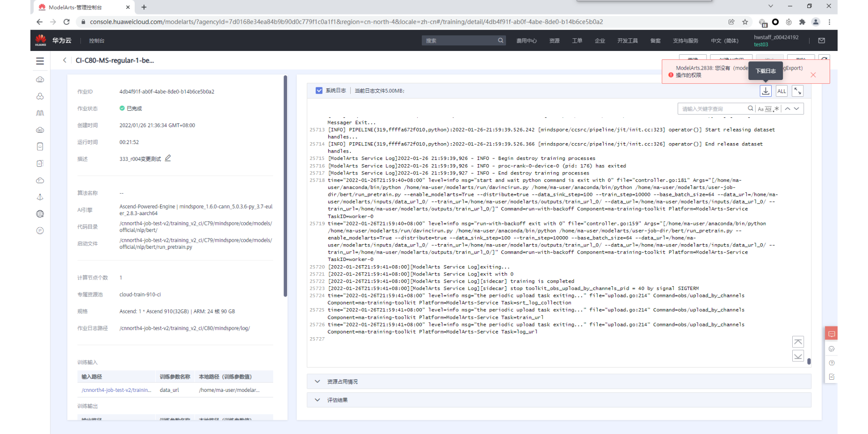Screen dimensions: 868x434
Task: Edit description with pencil icon
Action: pyautogui.click(x=168, y=158)
